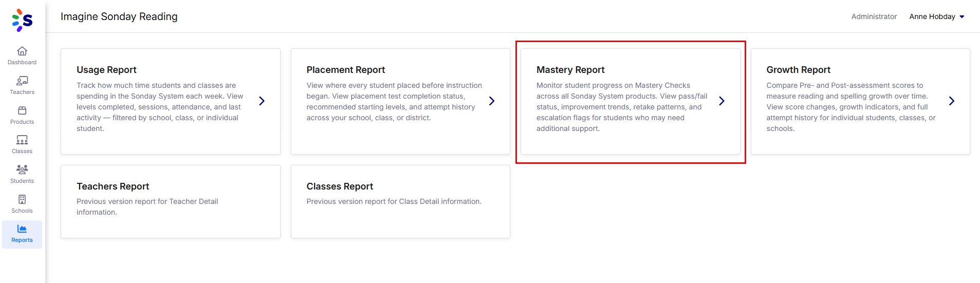Screen dimensions: 980x283
Task: Click the Placement Report description text
Action: [x=394, y=102]
